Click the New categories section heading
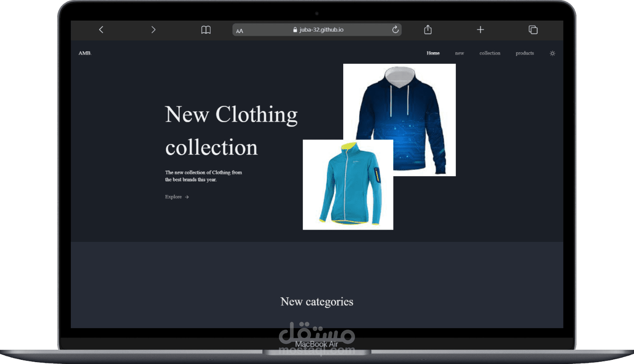This screenshot has height=364, width=634. [x=317, y=302]
